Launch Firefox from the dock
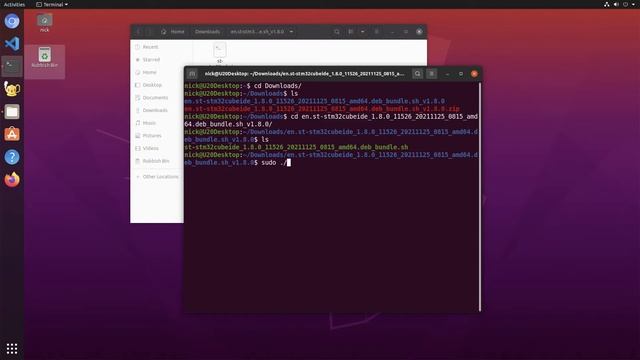The width and height of the screenshot is (640, 360). point(12,179)
